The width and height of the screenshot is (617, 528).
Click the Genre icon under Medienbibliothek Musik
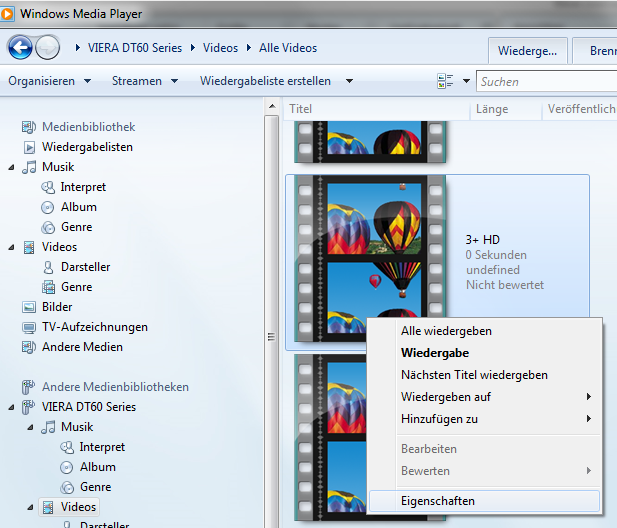click(48, 227)
